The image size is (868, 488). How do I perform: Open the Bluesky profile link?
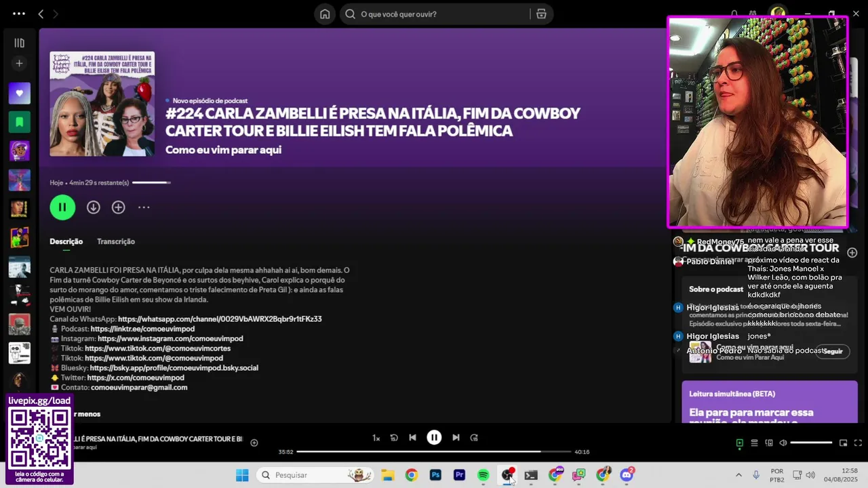click(x=174, y=368)
